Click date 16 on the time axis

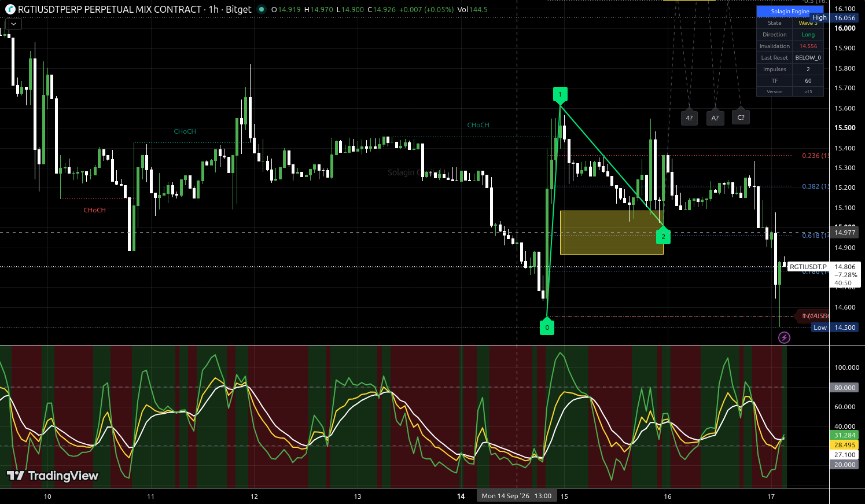click(668, 496)
